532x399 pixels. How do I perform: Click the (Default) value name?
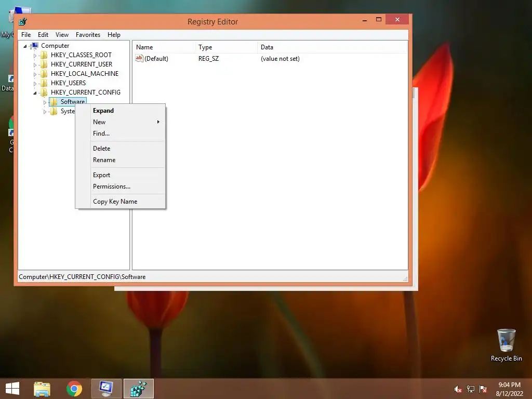pyautogui.click(x=156, y=59)
